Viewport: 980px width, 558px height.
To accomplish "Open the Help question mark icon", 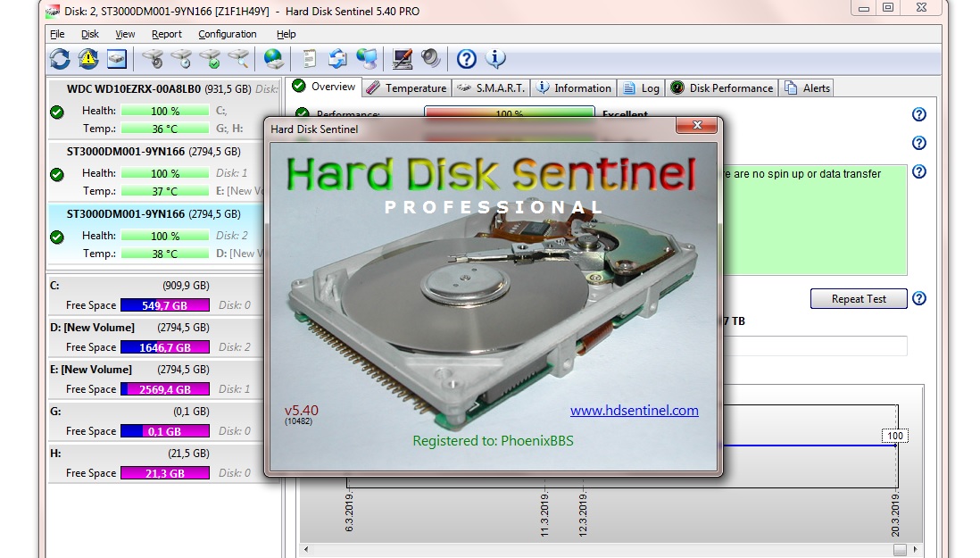I will 465,59.
